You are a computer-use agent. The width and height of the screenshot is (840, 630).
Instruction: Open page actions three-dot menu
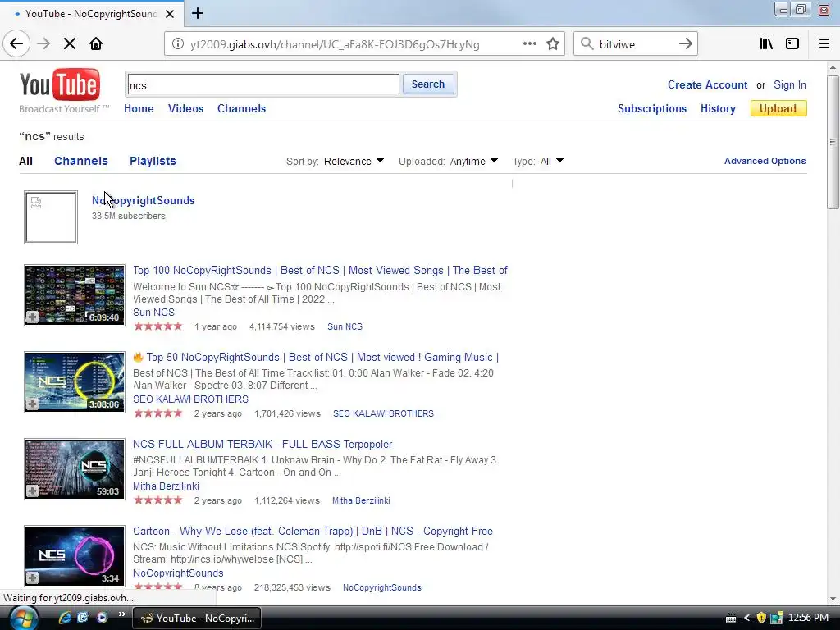tap(529, 44)
